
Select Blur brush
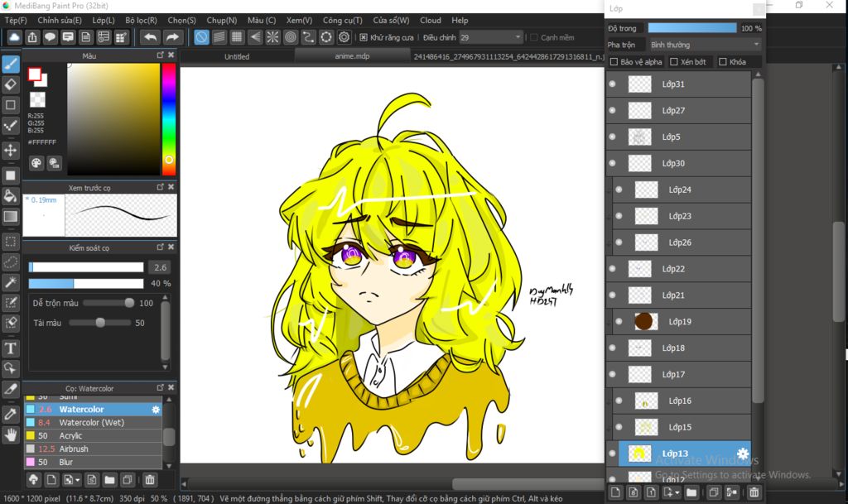pyautogui.click(x=93, y=462)
